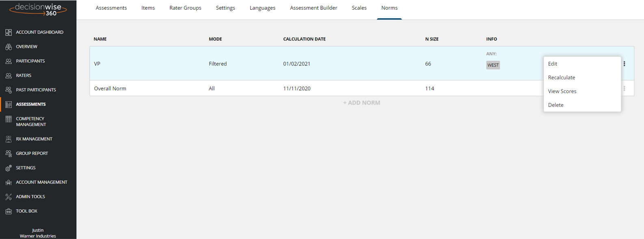The image size is (644, 239).
Task: Click the INFO column header
Action: tap(492, 39)
